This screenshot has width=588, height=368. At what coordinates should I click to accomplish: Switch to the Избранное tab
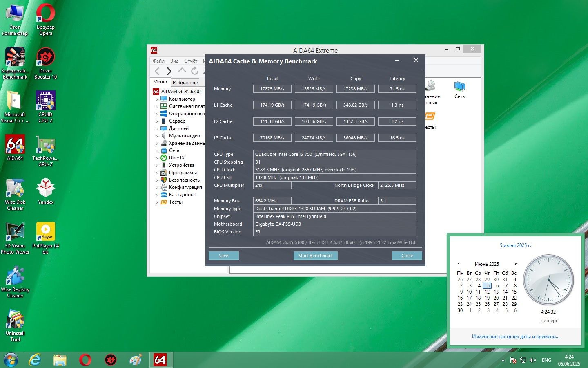click(x=185, y=82)
